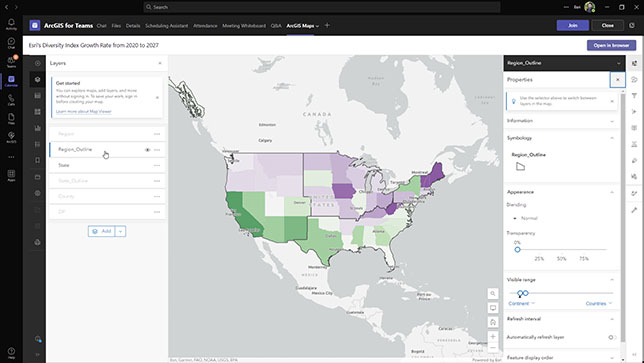644x363 pixels.
Task: Expand the dark toolbar with double chevron
Action: (37, 354)
